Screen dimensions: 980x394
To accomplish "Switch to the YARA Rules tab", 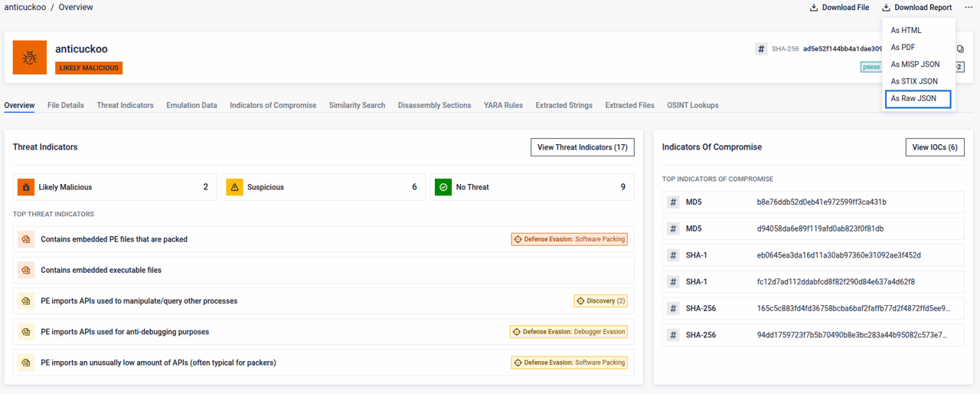I will point(503,105).
